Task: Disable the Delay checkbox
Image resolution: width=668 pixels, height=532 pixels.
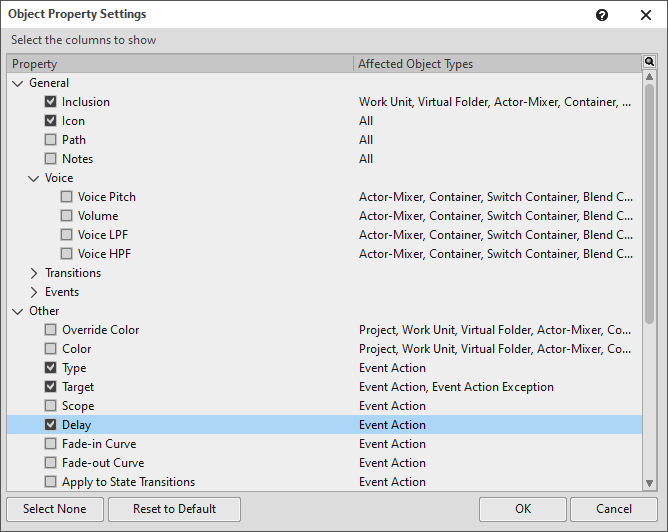Action: pyautogui.click(x=51, y=425)
